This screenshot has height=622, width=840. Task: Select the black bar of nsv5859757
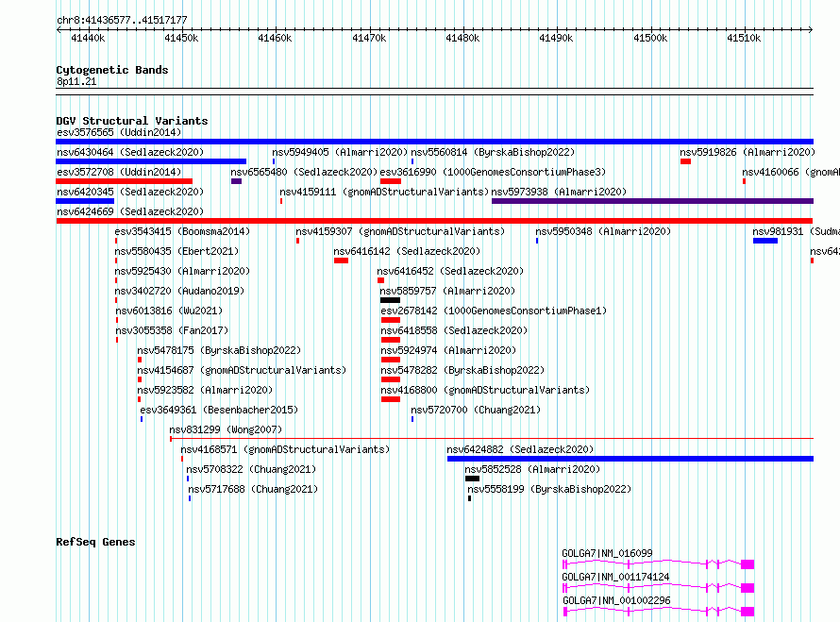[x=390, y=300]
